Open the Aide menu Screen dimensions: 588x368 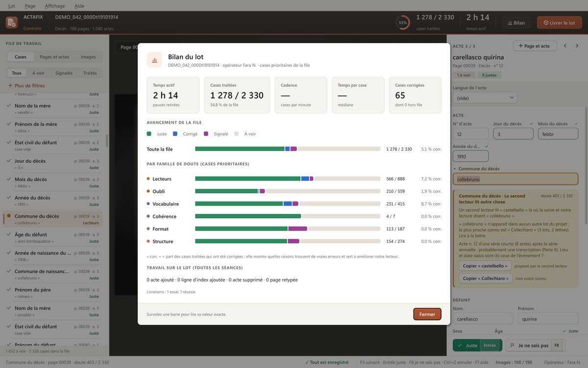[79, 6]
